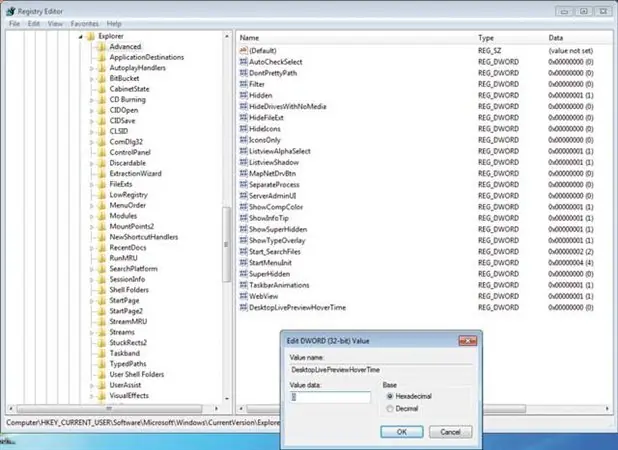Click the (Default) string value icon
The height and width of the screenshot is (450, 618).
click(244, 50)
